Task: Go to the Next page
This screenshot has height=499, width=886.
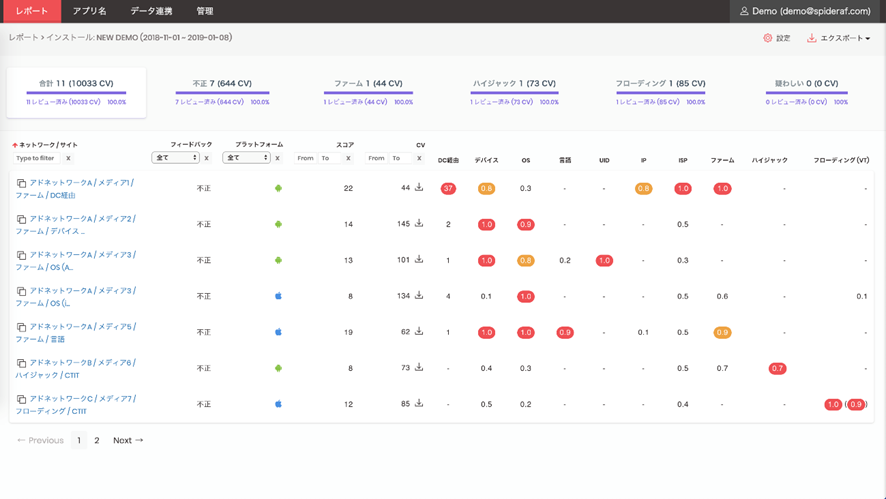Action: tap(128, 440)
